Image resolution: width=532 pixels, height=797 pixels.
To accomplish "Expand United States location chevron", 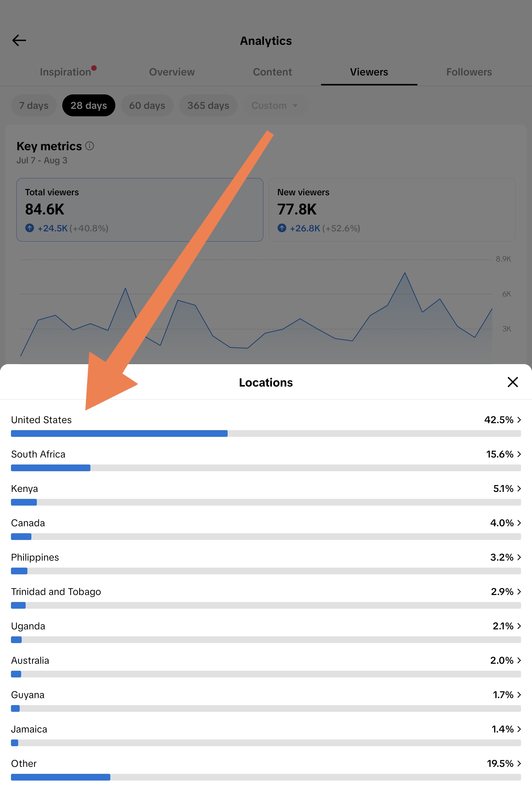I will [x=519, y=420].
